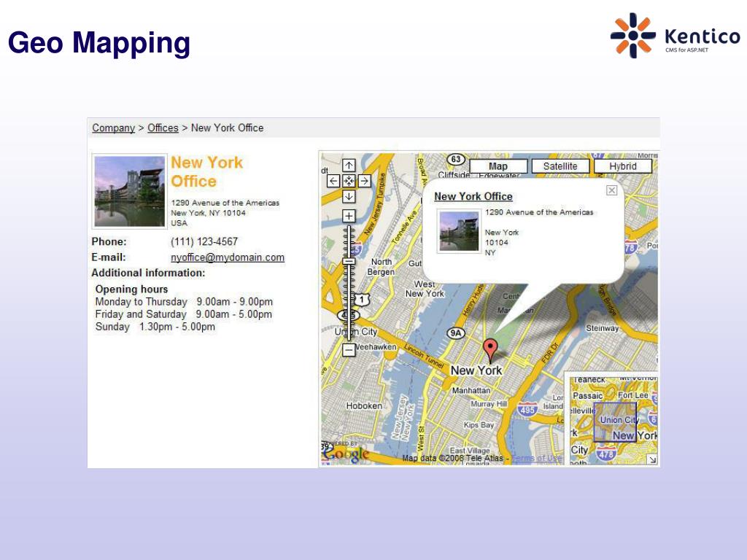Viewport: 747px width, 560px height.
Task: Click the North Bergen label on map
Action: (381, 267)
